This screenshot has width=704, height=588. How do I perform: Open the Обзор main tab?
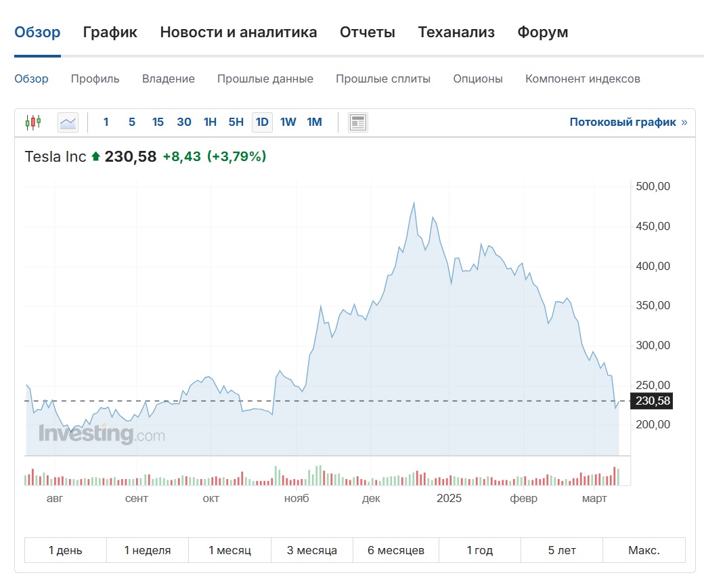click(37, 32)
